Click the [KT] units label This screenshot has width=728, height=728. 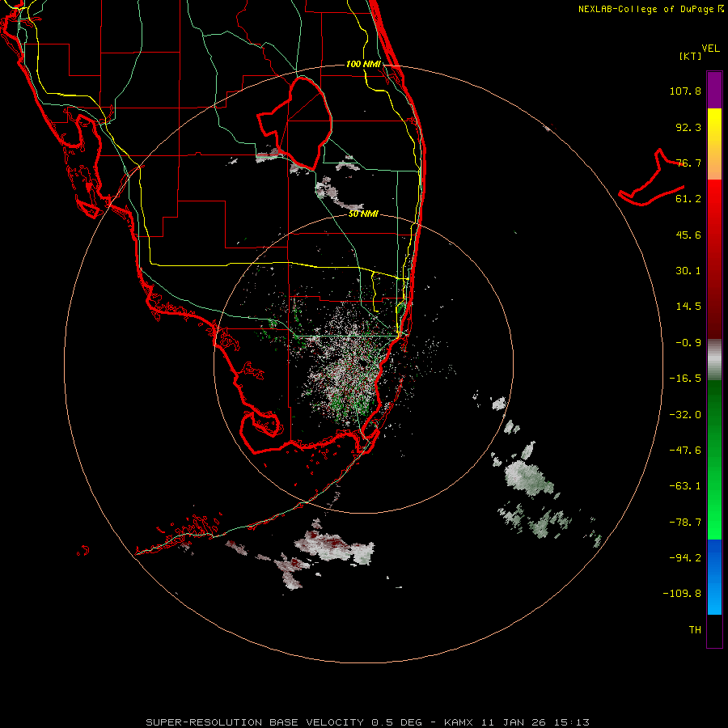691,56
